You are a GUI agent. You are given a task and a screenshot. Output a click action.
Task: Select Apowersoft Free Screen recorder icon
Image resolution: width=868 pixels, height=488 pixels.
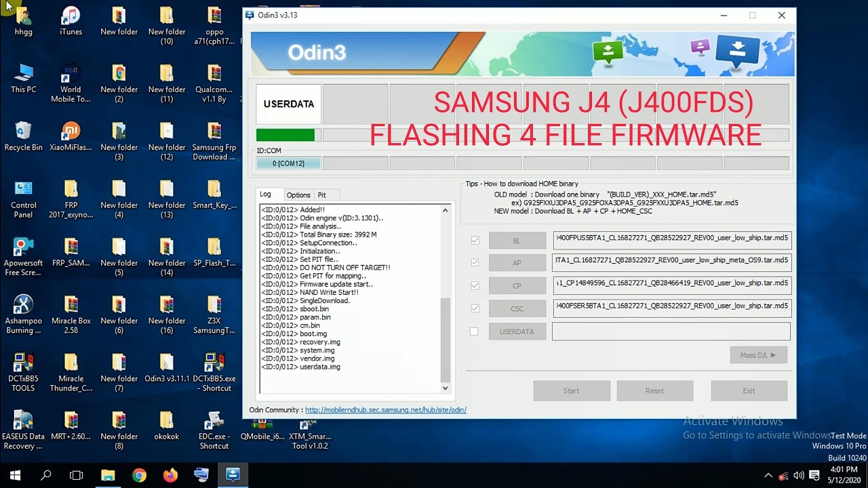[24, 257]
